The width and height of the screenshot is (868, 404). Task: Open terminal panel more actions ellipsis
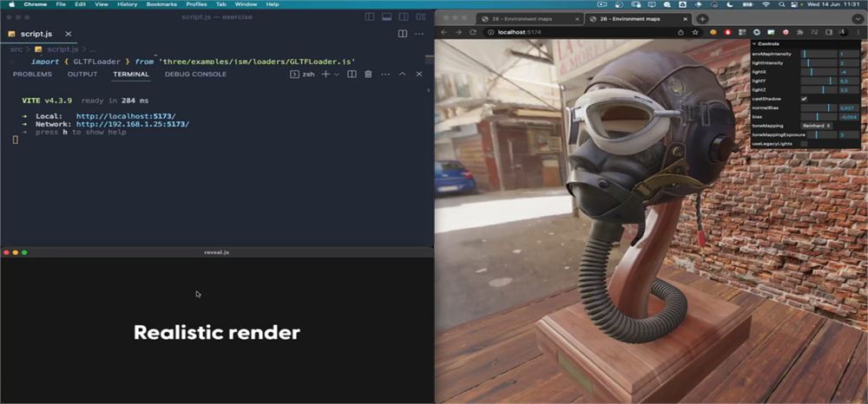(385, 74)
